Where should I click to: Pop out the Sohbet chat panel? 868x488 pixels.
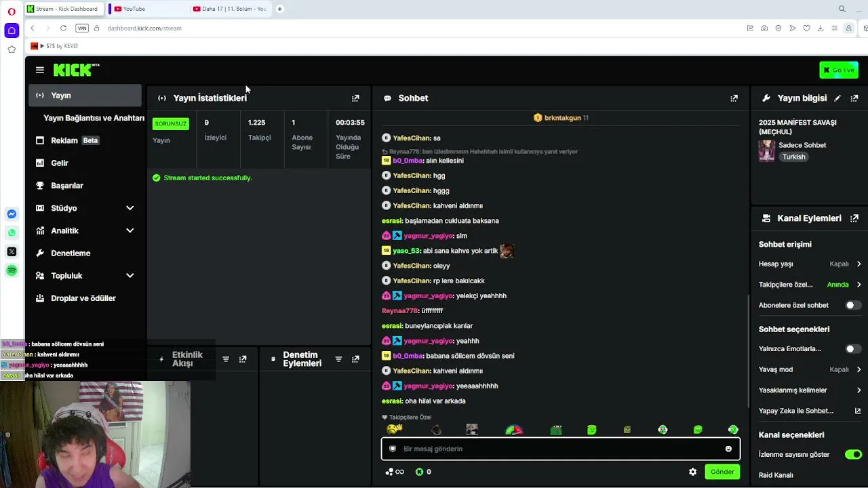click(734, 98)
